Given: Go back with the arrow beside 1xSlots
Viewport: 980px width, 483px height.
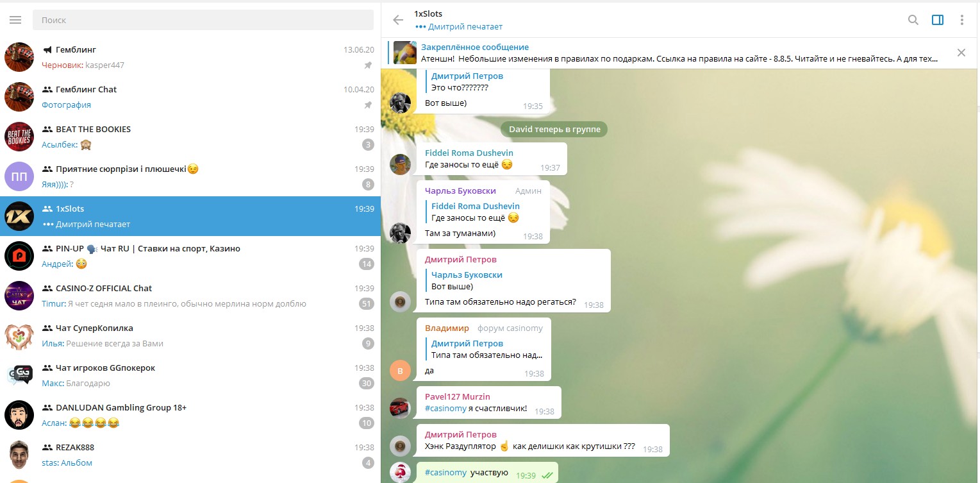Looking at the screenshot, I should coord(398,20).
